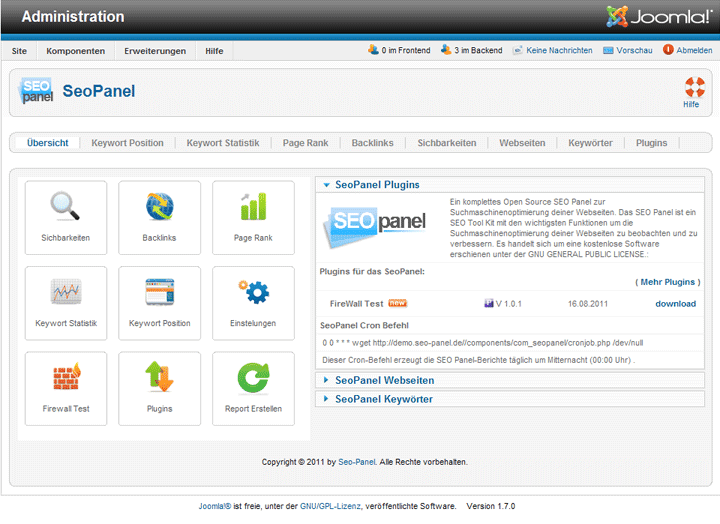Switch to the Keywort Statistik tab
The image size is (720, 524).
tap(223, 143)
